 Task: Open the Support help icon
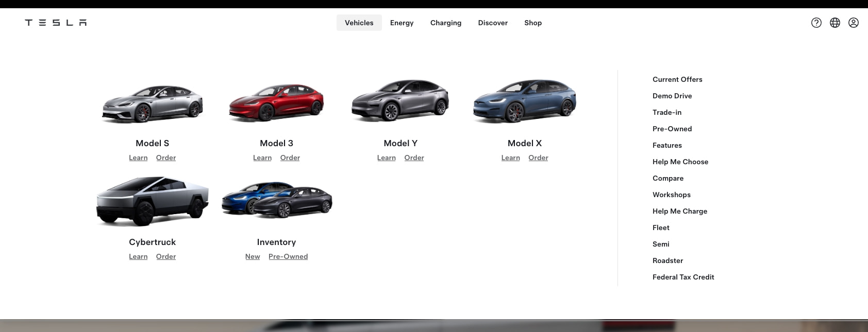tap(816, 23)
